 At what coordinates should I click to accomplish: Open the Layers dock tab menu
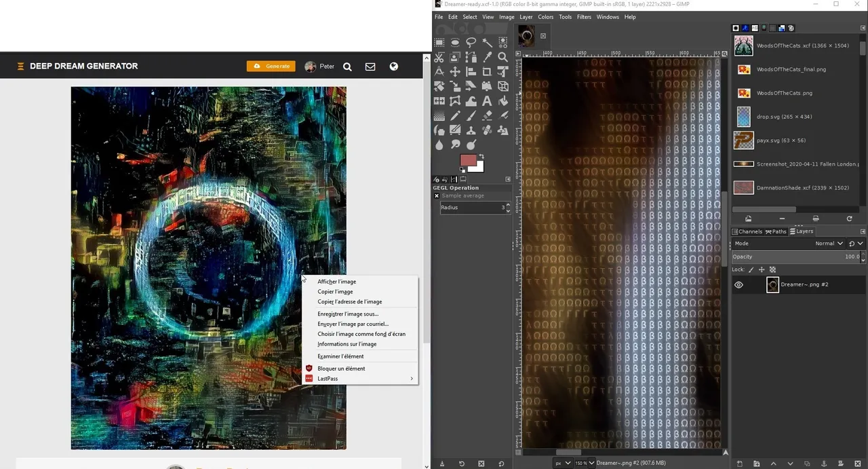(x=861, y=231)
